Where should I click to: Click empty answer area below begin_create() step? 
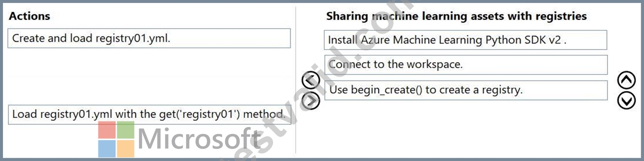465,128
